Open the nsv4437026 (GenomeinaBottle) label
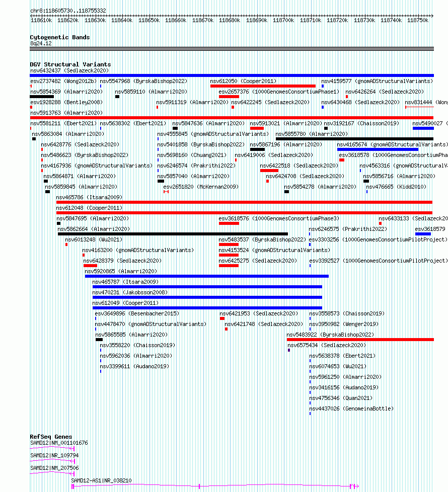The height and width of the screenshot is (492, 448). coord(351,408)
